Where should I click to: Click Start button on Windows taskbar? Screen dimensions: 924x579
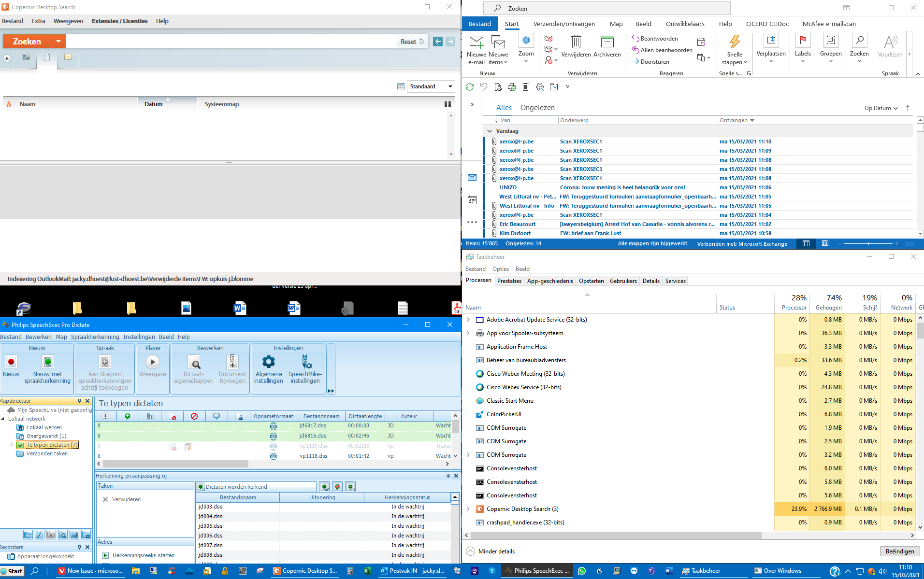[x=12, y=571]
